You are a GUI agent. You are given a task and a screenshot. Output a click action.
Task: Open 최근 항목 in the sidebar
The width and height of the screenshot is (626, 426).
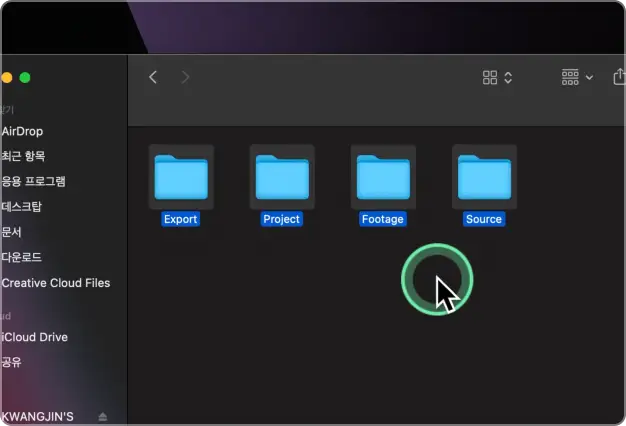click(x=23, y=156)
